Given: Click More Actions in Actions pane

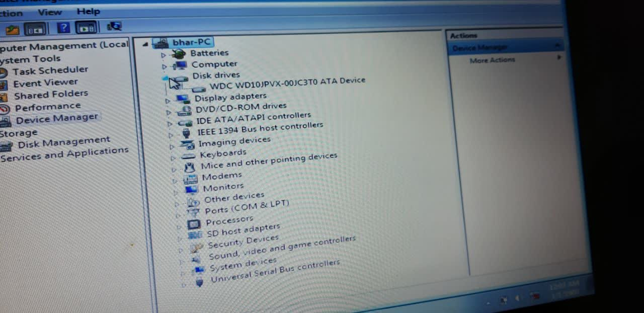Looking at the screenshot, I should click(492, 60).
